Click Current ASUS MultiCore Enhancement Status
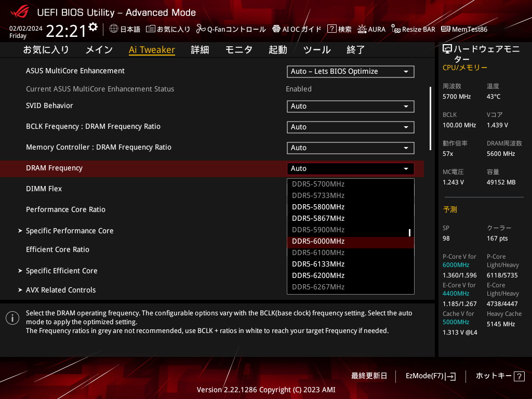The width and height of the screenshot is (532, 399). (100, 89)
